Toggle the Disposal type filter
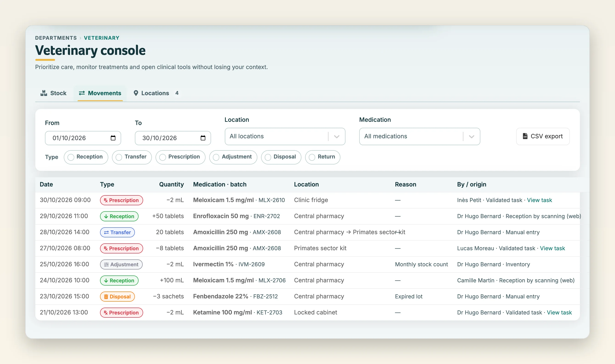 (x=281, y=157)
